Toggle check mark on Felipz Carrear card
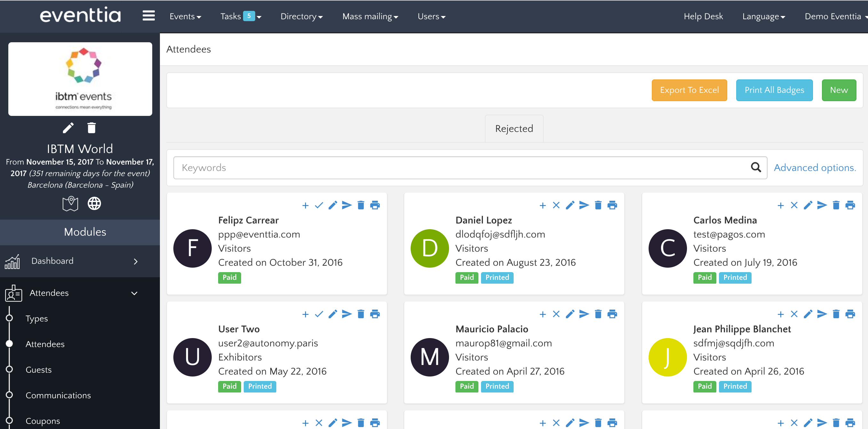 (319, 205)
